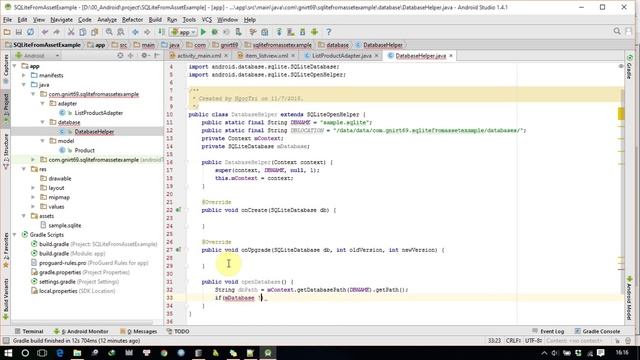The image size is (640, 360).
Task: Click the Help question mark icon
Action: [x=329, y=32]
